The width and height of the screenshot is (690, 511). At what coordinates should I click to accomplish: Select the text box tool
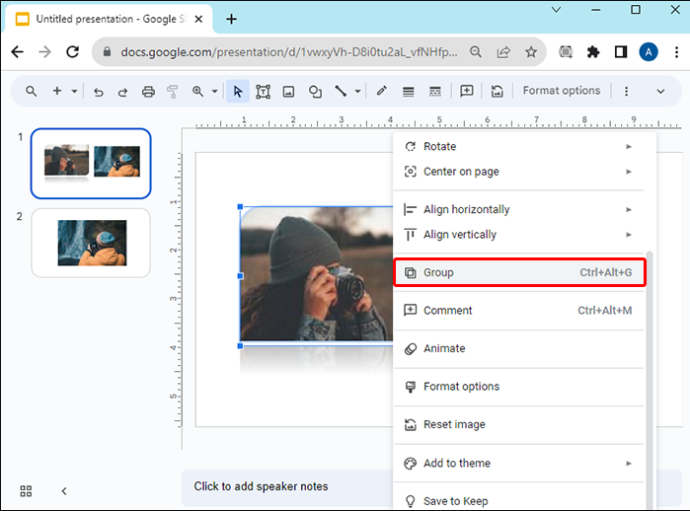click(x=263, y=92)
